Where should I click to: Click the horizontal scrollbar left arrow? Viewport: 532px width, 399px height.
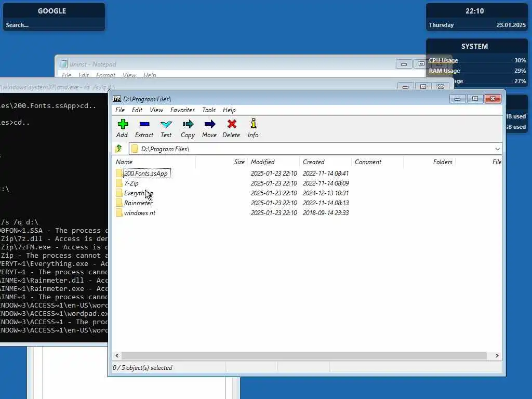click(x=117, y=355)
